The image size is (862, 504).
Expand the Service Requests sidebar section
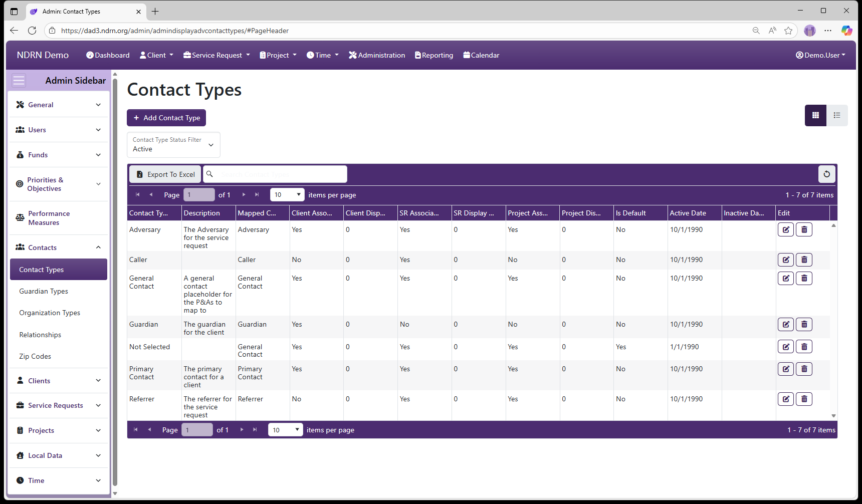point(59,405)
